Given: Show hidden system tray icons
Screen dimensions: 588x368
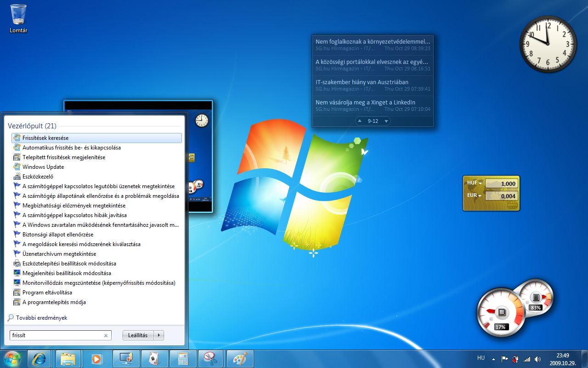Looking at the screenshot, I should click(494, 359).
